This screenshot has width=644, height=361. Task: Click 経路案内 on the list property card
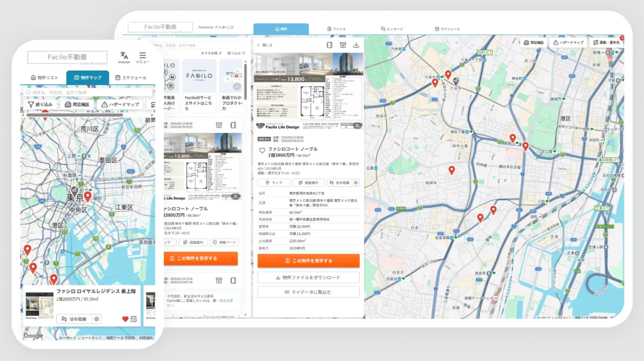193,242
